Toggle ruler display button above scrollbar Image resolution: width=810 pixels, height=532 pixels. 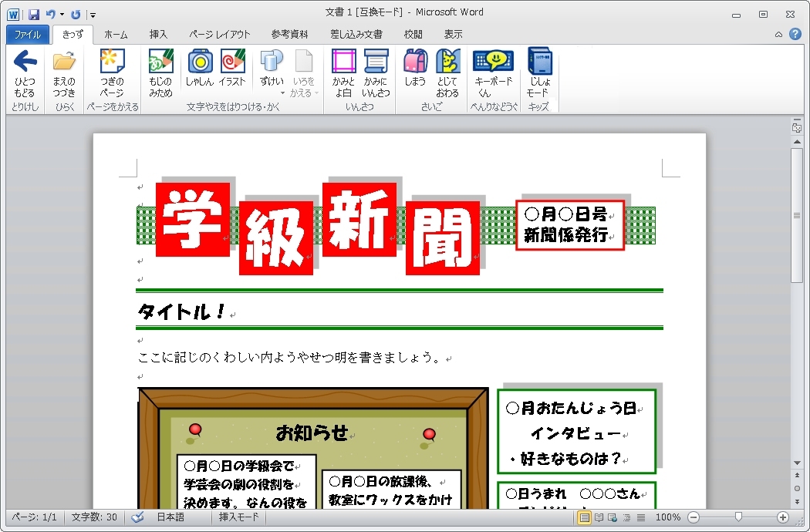tap(797, 127)
